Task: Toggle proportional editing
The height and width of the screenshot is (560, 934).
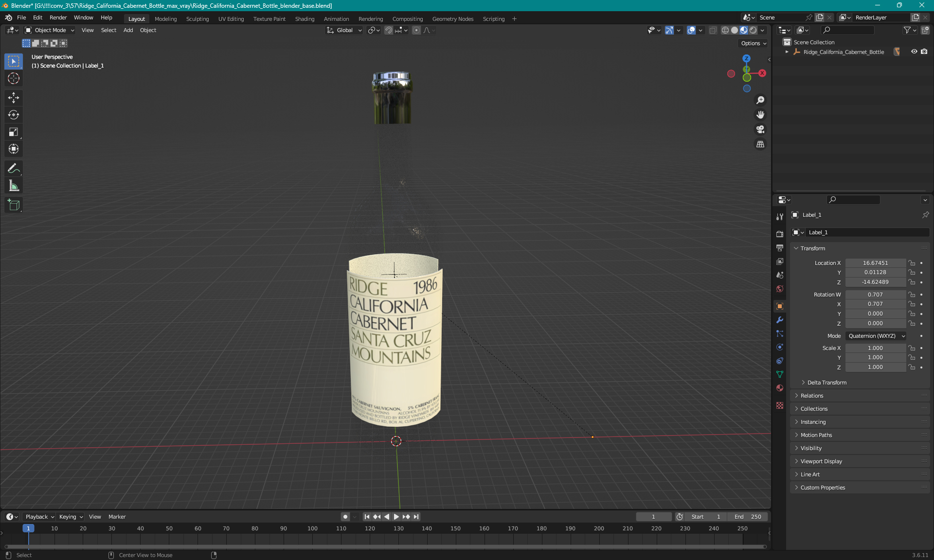Action: [x=416, y=30]
